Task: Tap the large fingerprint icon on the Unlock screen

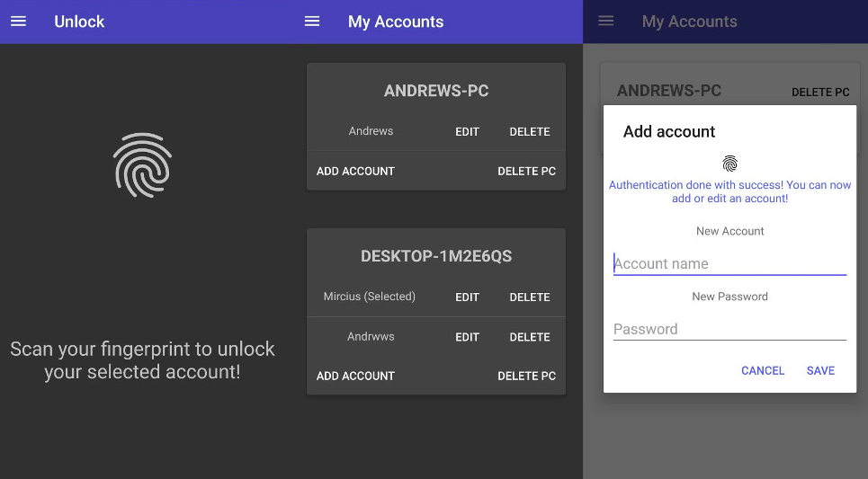Action: tap(143, 164)
